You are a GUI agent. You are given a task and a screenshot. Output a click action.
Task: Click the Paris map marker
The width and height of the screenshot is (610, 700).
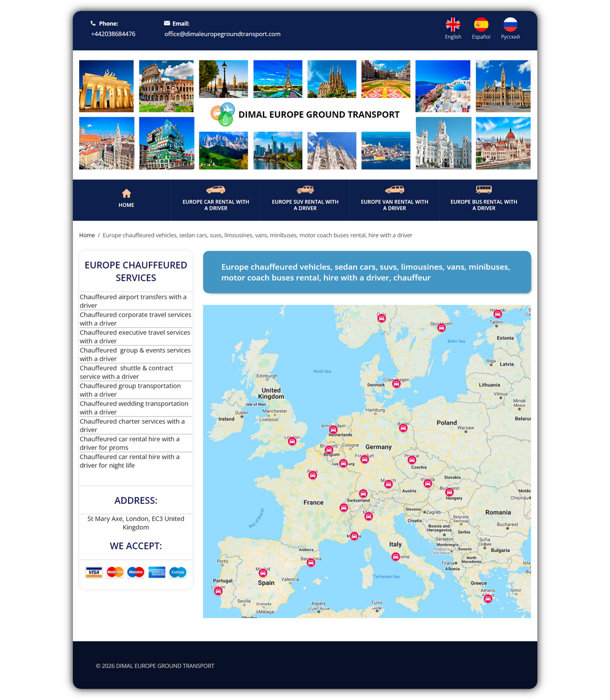click(x=313, y=475)
